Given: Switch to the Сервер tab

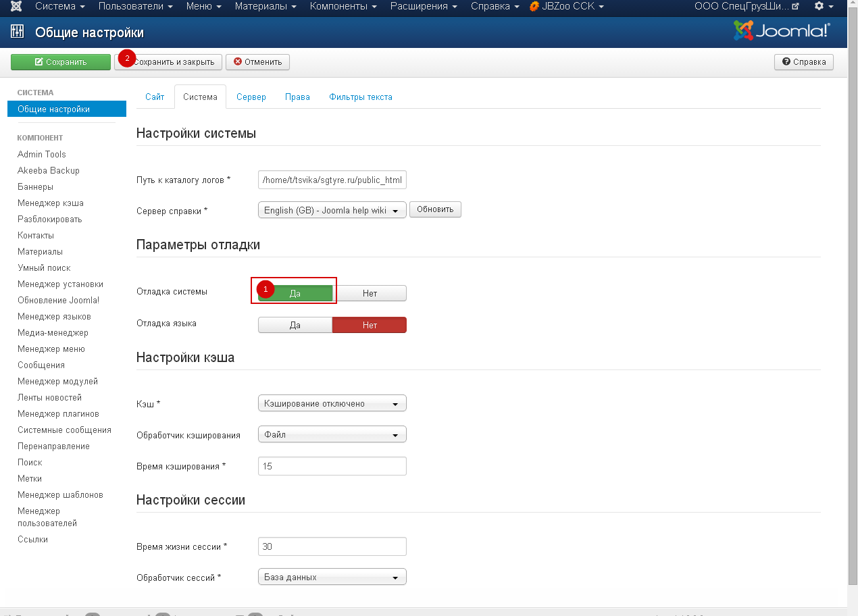Looking at the screenshot, I should pyautogui.click(x=251, y=97).
